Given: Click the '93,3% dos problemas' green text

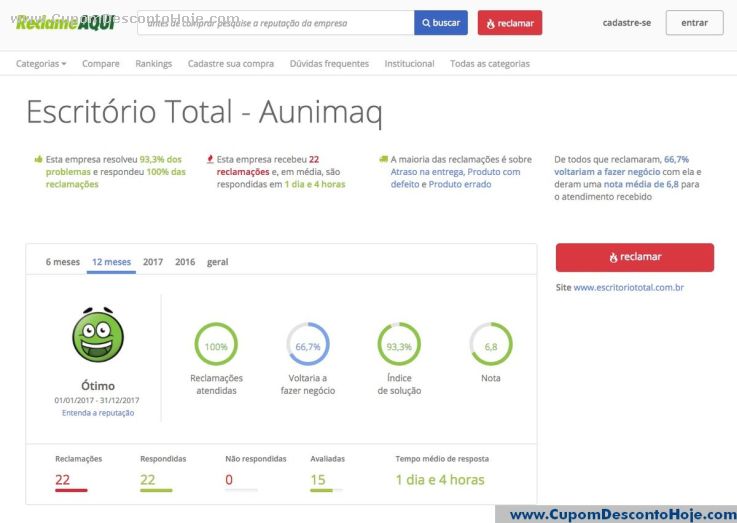Looking at the screenshot, I should [x=114, y=165].
